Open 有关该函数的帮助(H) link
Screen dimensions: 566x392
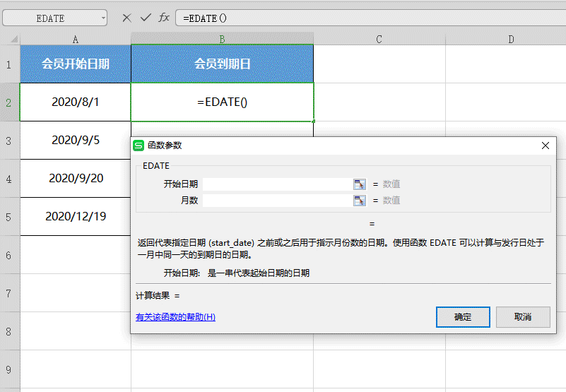click(x=175, y=317)
